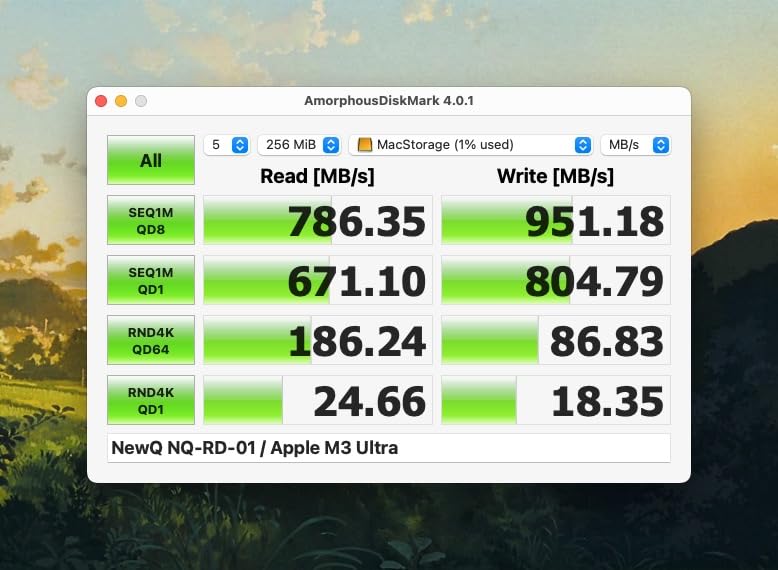Change the MB/s unit dropdown
The width and height of the screenshot is (778, 570).
click(x=636, y=145)
